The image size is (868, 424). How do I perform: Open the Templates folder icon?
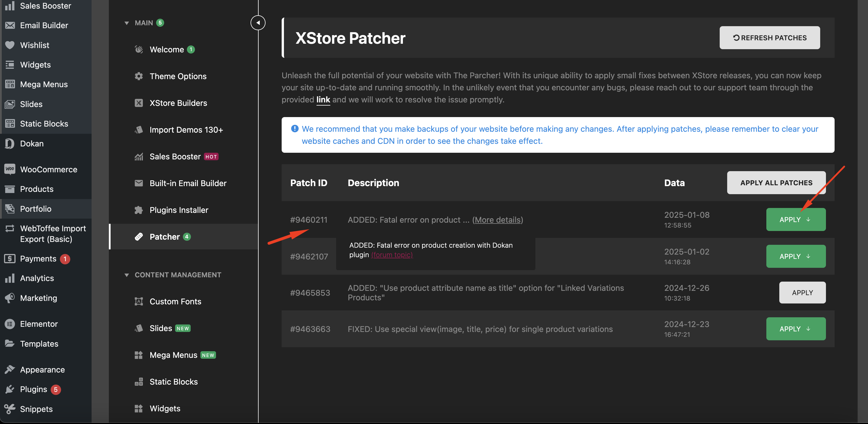click(x=10, y=343)
